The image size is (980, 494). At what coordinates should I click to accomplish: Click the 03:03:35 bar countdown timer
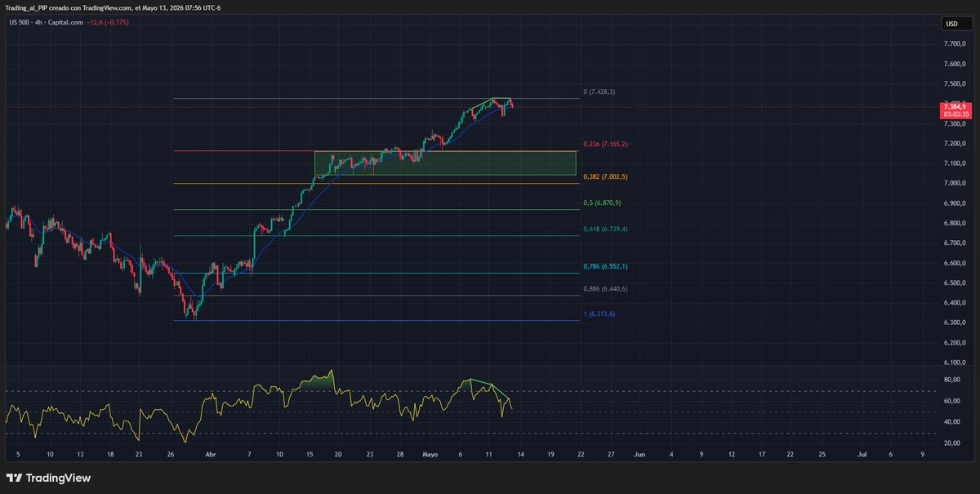(x=954, y=114)
